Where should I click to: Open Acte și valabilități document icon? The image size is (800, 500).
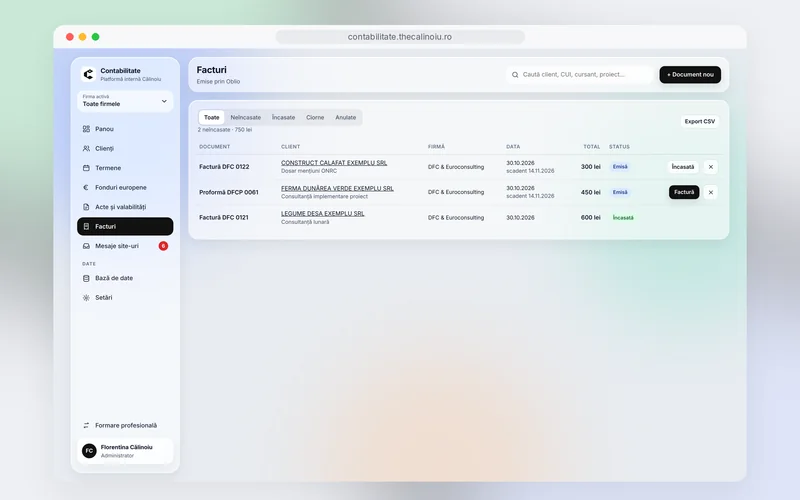(86, 207)
